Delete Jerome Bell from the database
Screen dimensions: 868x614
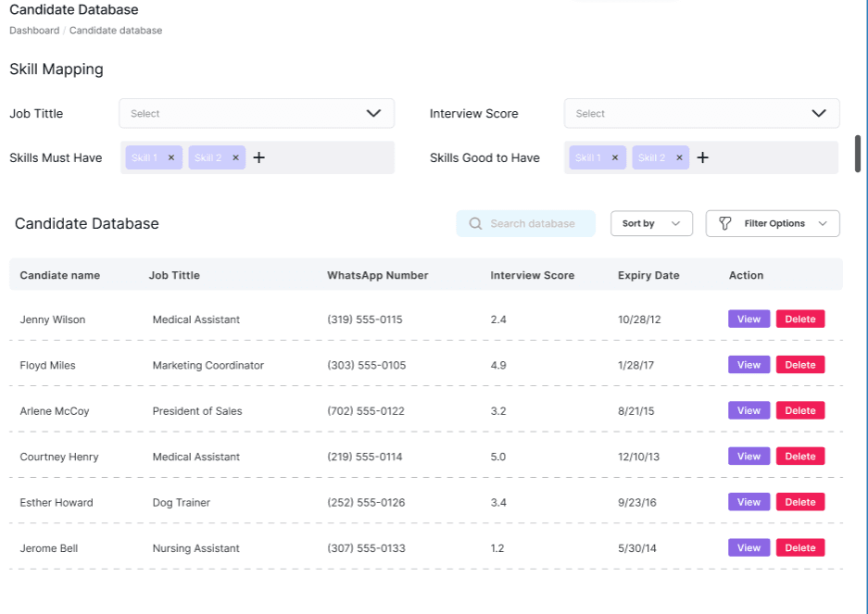tap(800, 548)
